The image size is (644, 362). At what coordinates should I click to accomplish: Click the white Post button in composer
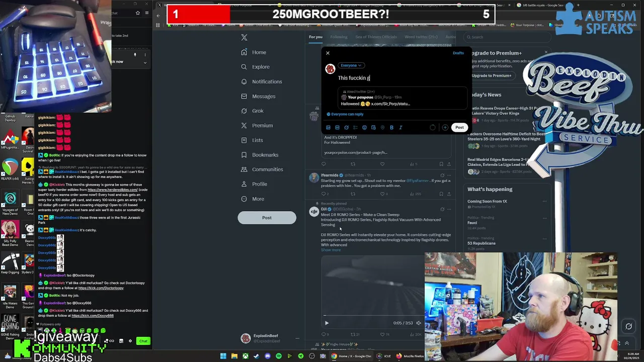459,128
